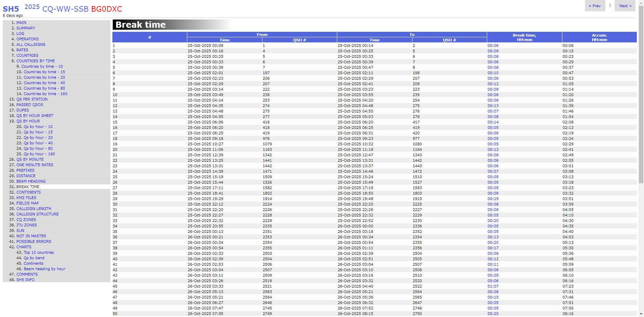The width and height of the screenshot is (644, 317).
Task: Click the scrollbar down arrow
Action: pyautogui.click(x=641, y=314)
